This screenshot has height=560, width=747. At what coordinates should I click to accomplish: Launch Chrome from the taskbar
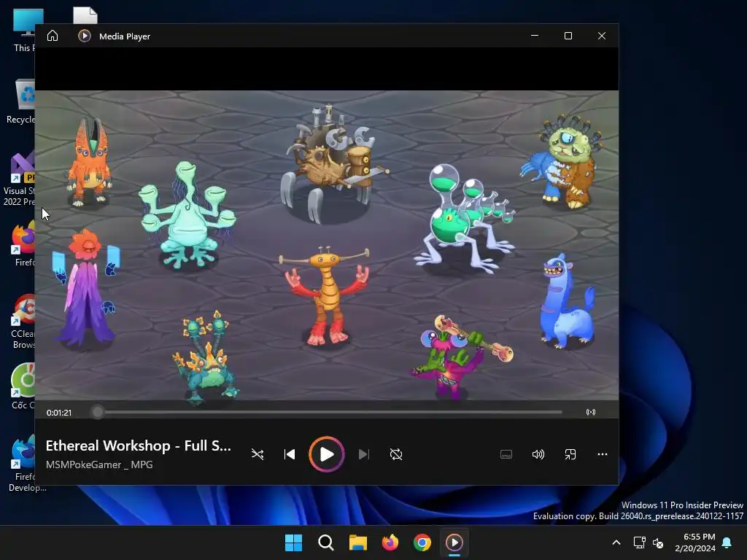point(422,542)
